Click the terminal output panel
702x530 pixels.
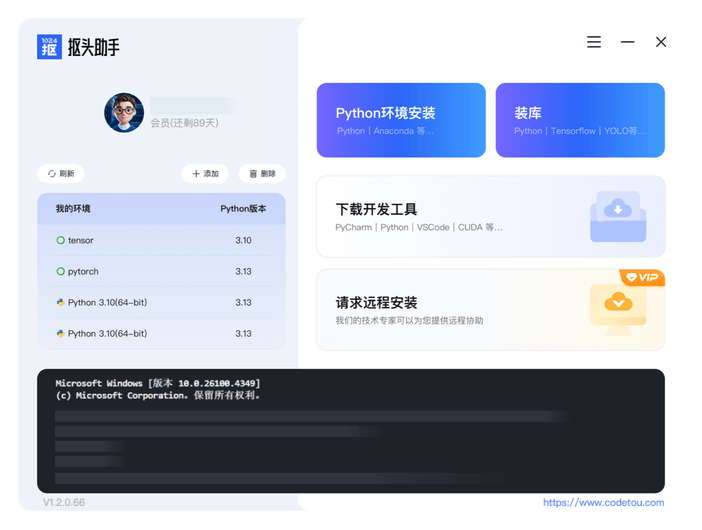pyautogui.click(x=351, y=431)
